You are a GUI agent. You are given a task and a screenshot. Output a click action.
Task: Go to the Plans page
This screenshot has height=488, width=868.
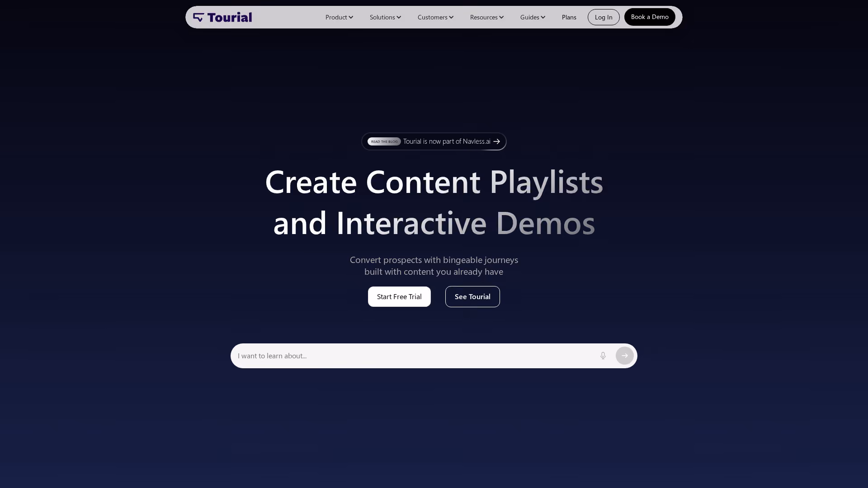[569, 17]
